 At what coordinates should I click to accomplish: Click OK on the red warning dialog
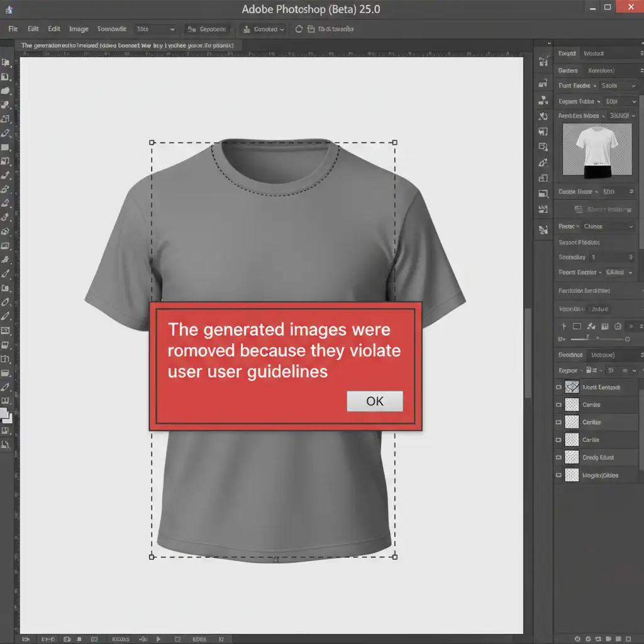click(375, 401)
